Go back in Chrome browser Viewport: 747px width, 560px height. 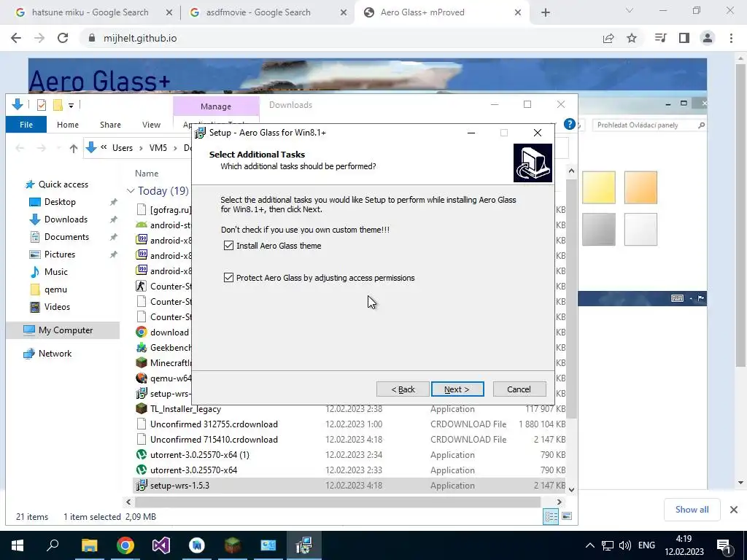(x=16, y=38)
